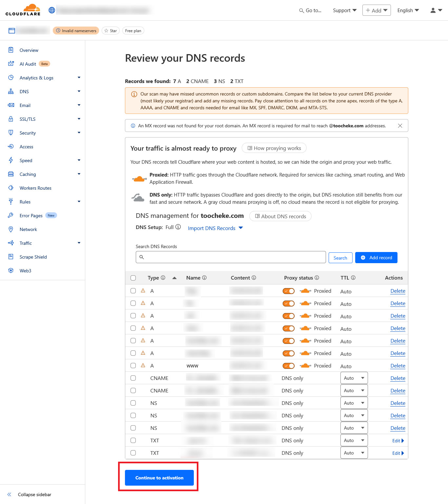Open the English language dropdown
Image resolution: width=448 pixels, height=504 pixels.
pyautogui.click(x=408, y=10)
